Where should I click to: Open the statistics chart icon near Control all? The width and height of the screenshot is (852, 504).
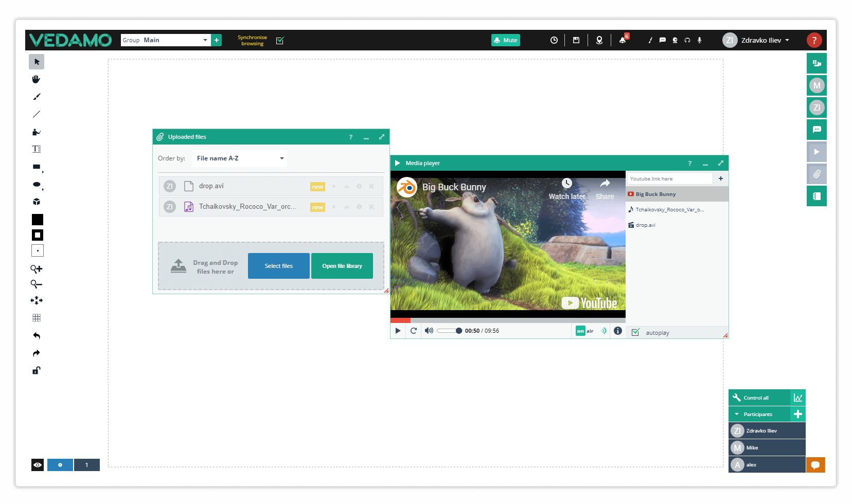pyautogui.click(x=798, y=398)
